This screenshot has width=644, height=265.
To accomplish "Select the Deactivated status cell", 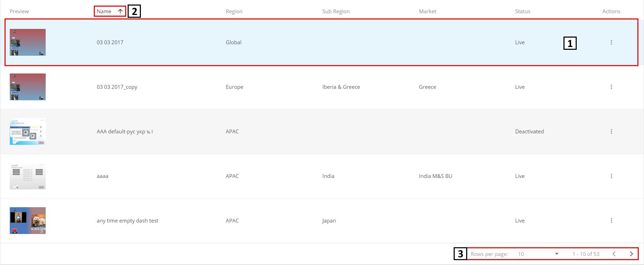I will (x=529, y=132).
